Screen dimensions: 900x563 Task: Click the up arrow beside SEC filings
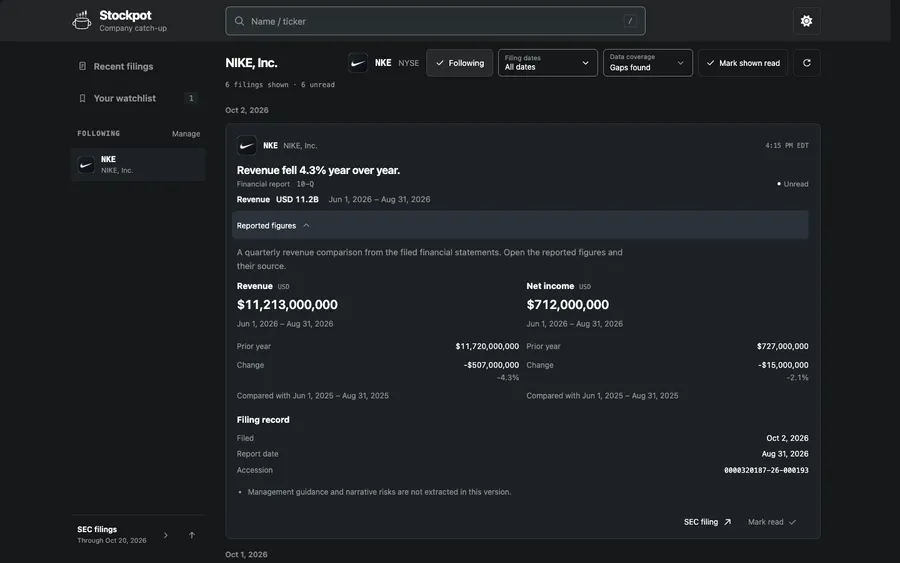coord(192,535)
